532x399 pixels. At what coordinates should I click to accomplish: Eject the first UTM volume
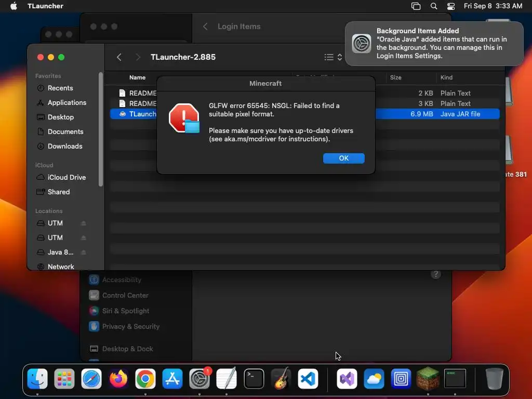[84, 223]
